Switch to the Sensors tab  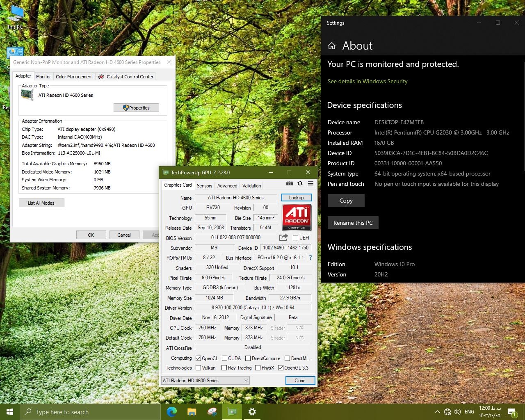click(204, 186)
